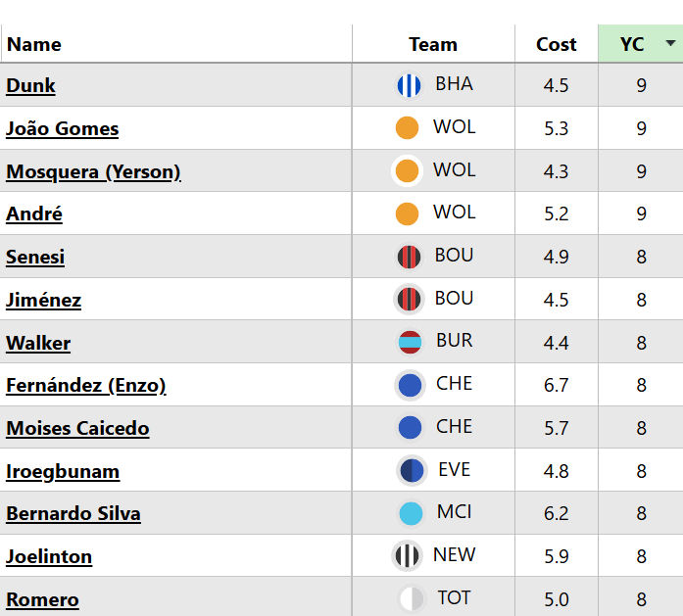The image size is (683, 616).
Task: Click the Everton badge in Iroegbunam's row
Action: 412,471
